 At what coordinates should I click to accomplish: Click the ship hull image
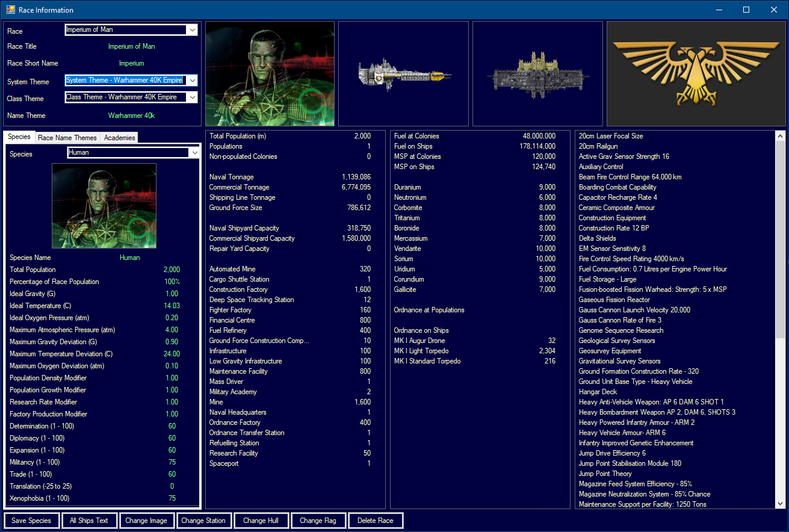pos(404,74)
